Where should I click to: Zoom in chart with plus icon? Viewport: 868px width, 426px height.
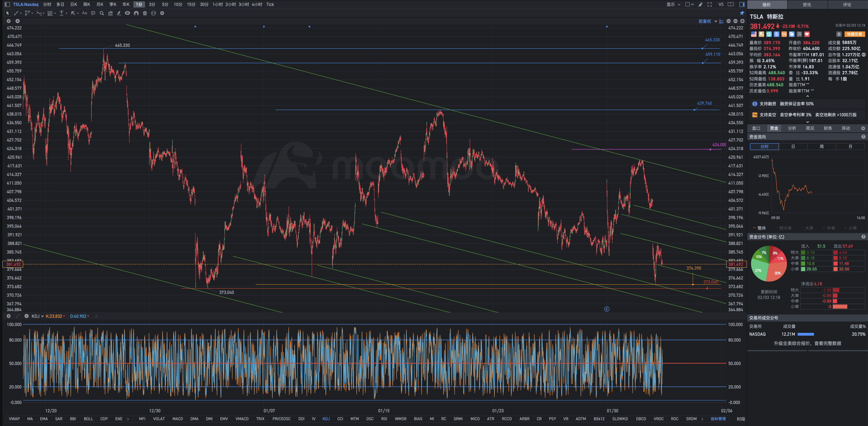click(x=742, y=21)
